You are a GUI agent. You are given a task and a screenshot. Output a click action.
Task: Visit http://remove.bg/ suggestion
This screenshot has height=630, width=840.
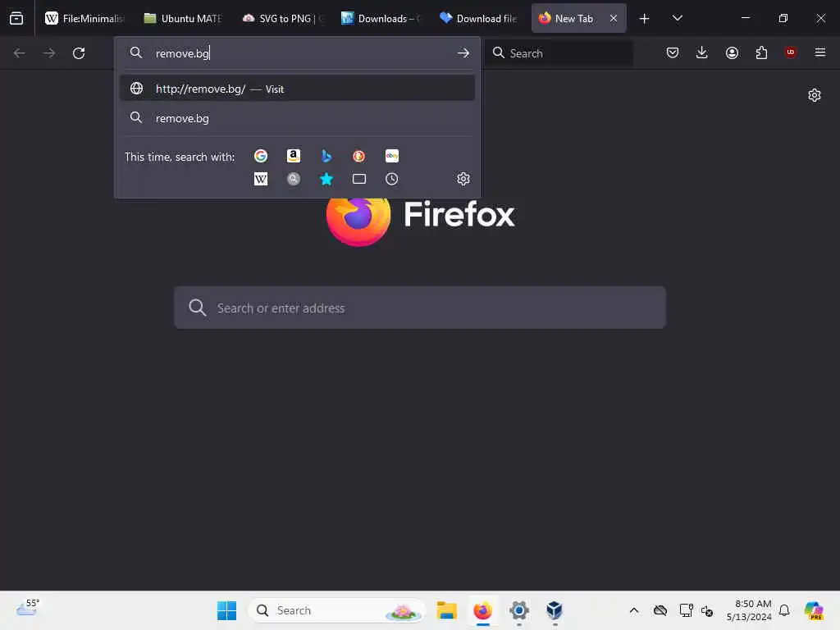click(297, 89)
